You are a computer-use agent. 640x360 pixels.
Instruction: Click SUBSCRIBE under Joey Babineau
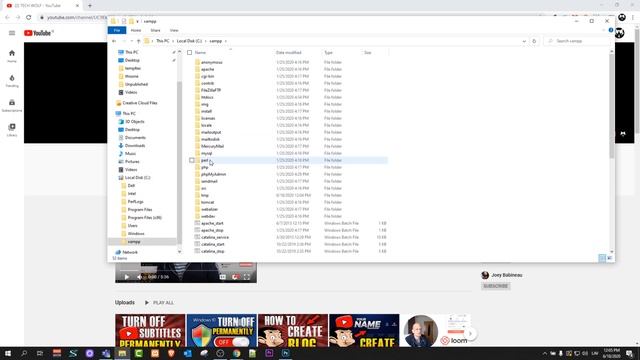pos(496,286)
